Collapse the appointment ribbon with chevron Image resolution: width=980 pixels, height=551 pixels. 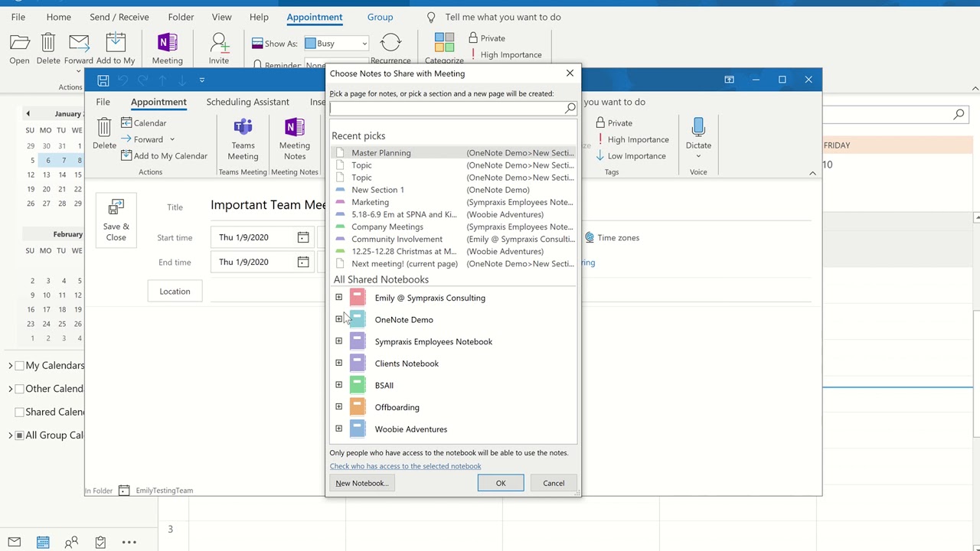[x=812, y=173]
